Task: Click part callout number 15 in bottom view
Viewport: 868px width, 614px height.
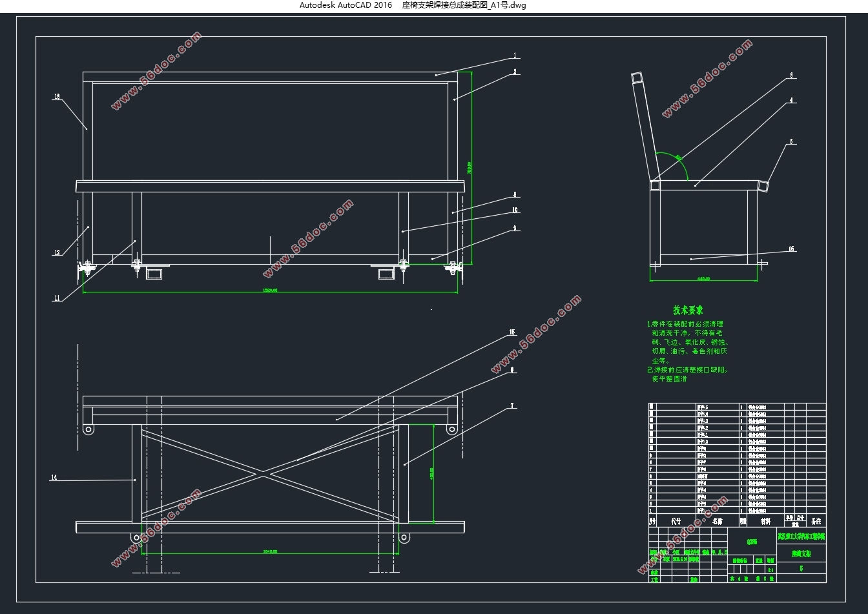Action: (x=512, y=333)
